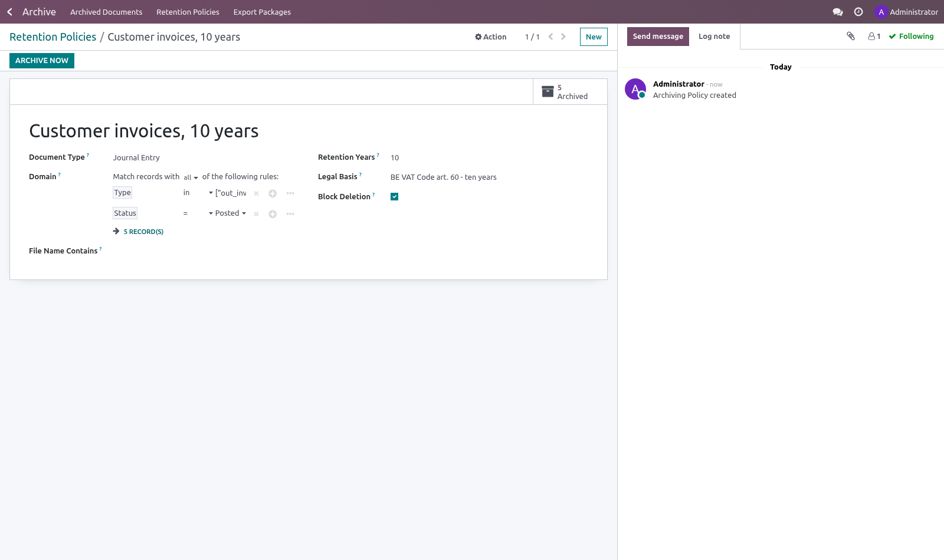Open the '=' operator dropdown for Status

(198, 213)
